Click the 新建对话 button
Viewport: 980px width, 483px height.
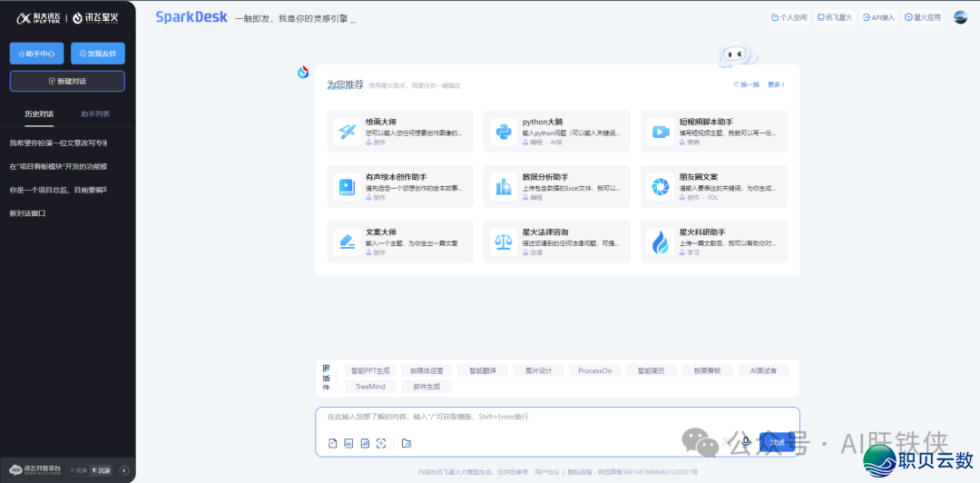click(67, 81)
